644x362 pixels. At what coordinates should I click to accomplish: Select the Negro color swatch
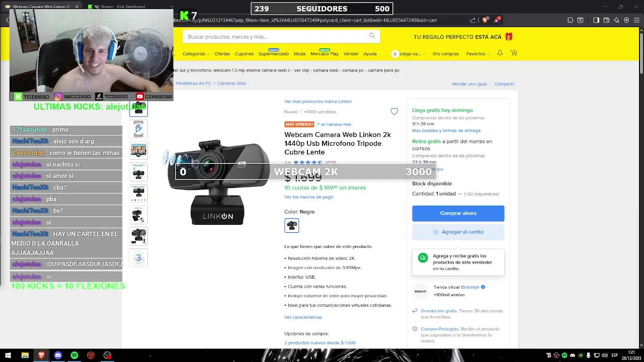pyautogui.click(x=291, y=225)
